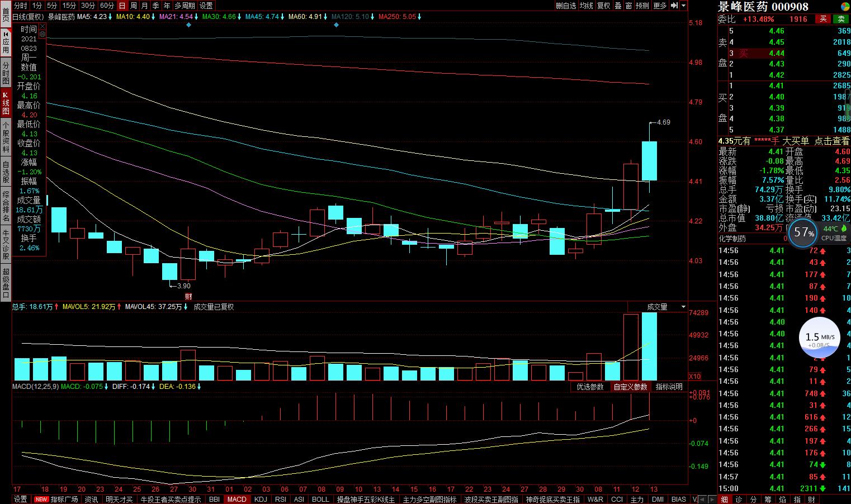Expand the MA5 indicator arrow
Viewport: 851px width, 504px height.
point(111,17)
